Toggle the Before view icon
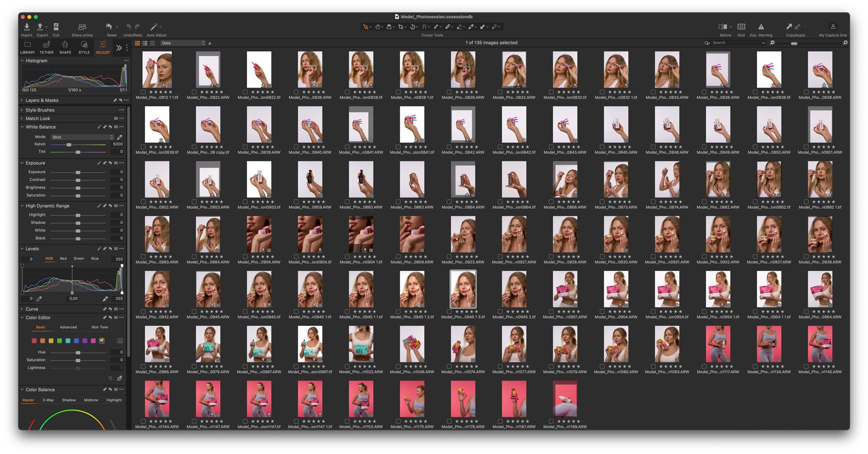868x454 pixels. [x=723, y=27]
